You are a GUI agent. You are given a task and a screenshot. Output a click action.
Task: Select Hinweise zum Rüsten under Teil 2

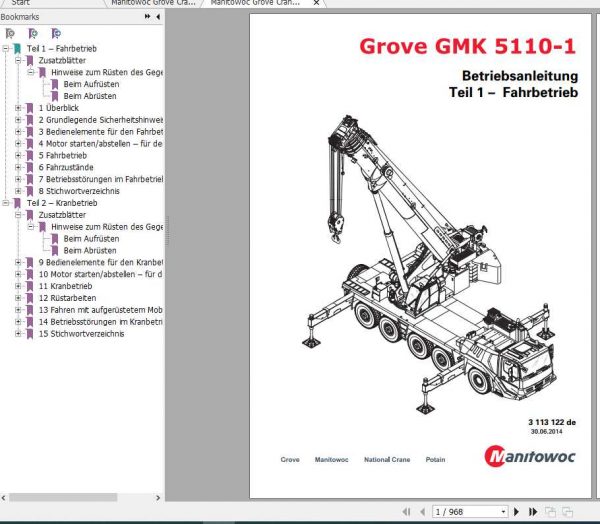tap(107, 227)
